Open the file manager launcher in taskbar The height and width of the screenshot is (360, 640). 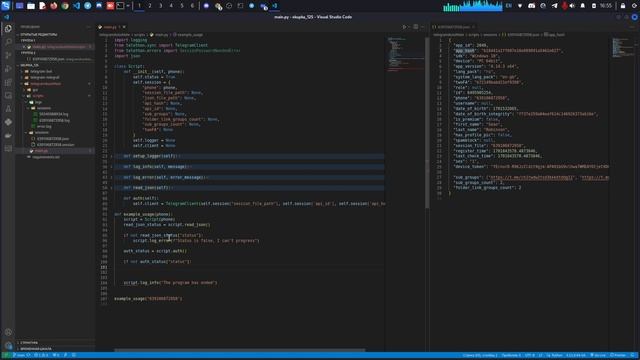pyautogui.click(x=31, y=6)
